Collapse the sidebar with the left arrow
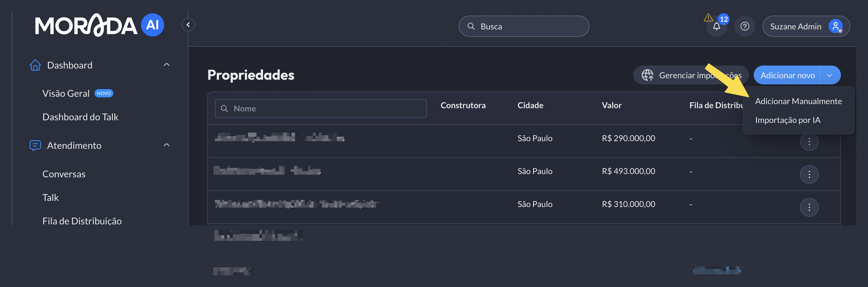Viewport: 868px width, 287px height. coord(188,25)
